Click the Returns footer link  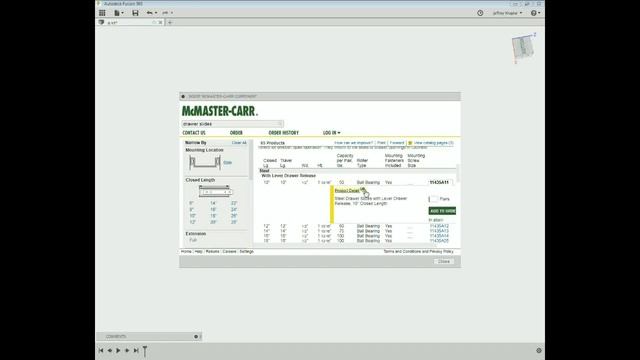[212, 251]
